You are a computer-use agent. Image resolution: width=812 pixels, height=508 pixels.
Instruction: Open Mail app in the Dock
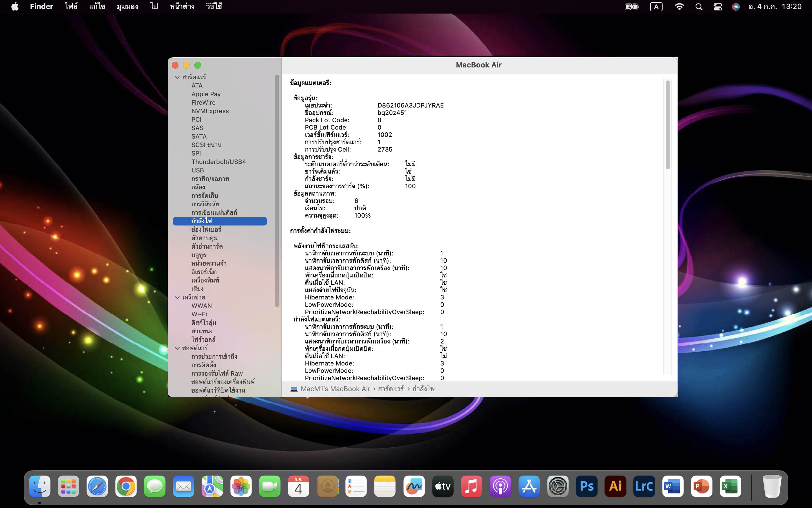point(184,486)
